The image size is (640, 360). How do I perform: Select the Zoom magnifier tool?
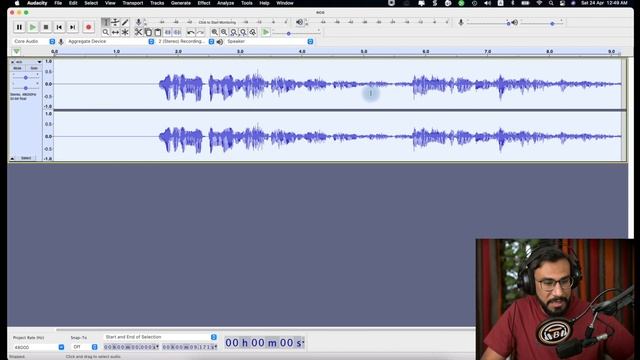pyautogui.click(x=106, y=32)
